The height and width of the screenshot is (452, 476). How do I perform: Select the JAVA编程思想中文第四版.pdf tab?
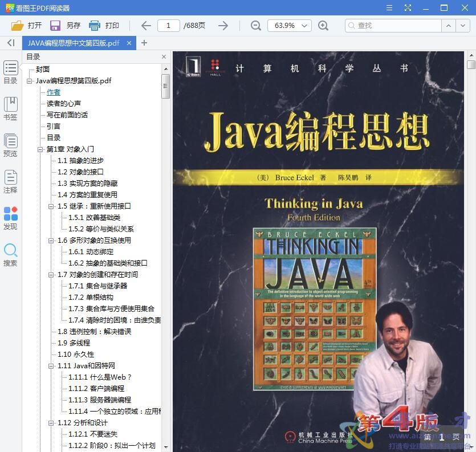[74, 42]
